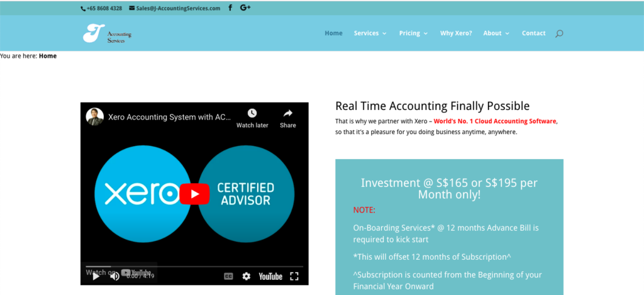Expand the About dropdown menu

496,33
